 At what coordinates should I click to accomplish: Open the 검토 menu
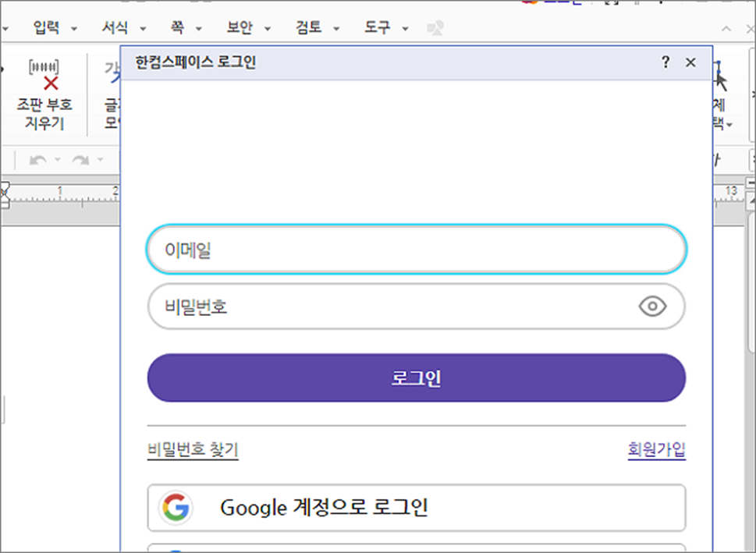pos(309,27)
